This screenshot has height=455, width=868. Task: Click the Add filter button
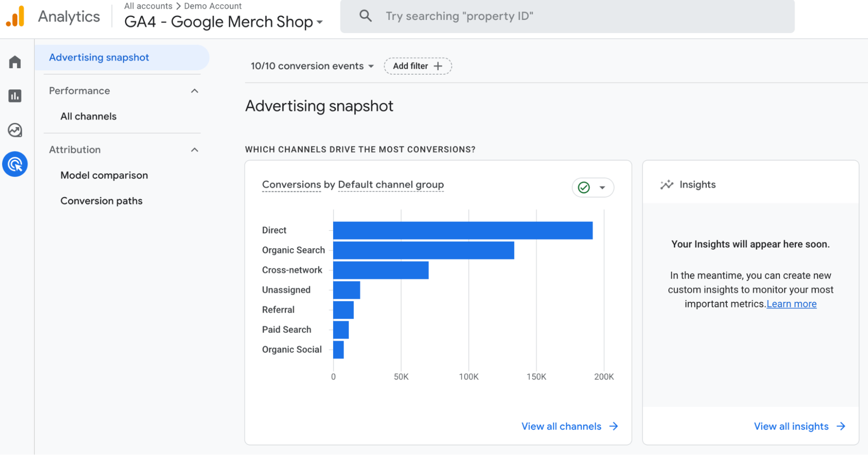pyautogui.click(x=418, y=66)
